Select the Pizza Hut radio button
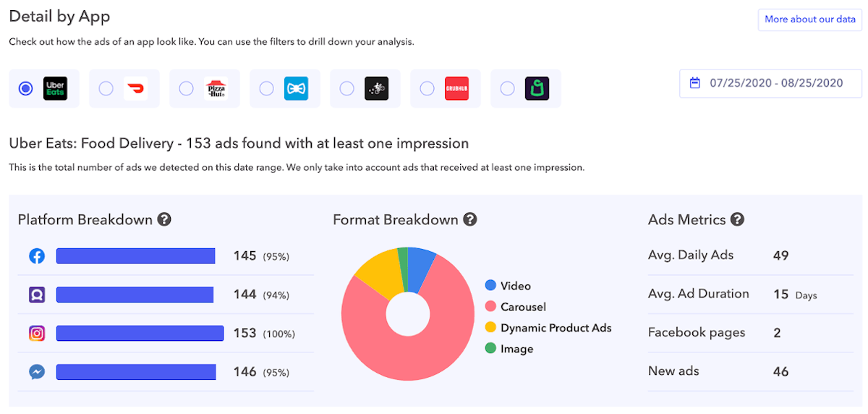Viewport: 868px width, 414px height. point(187,88)
